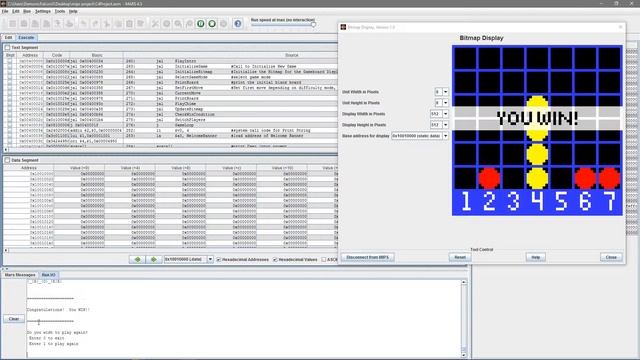Click in the Run I/O console input area
The width and height of the screenshot is (640, 360).
click(x=244, y=319)
